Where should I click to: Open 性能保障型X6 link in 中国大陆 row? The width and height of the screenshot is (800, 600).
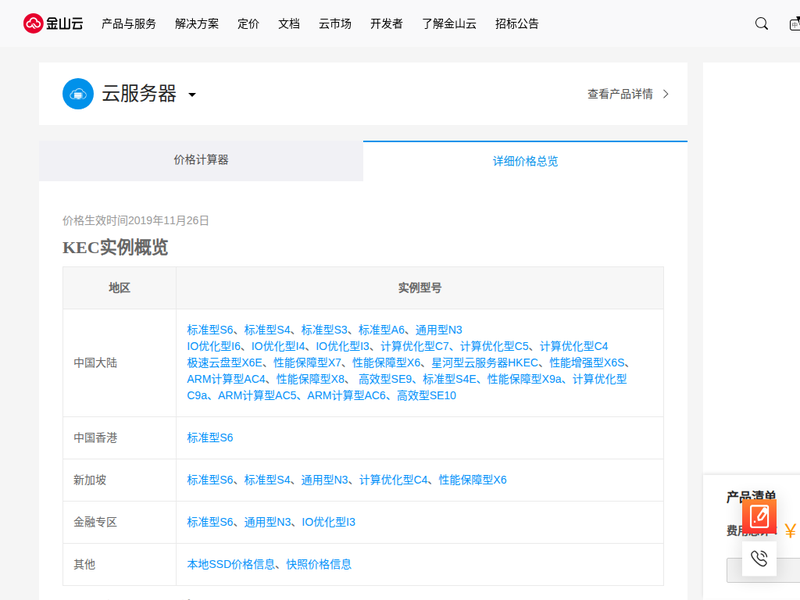point(387,363)
